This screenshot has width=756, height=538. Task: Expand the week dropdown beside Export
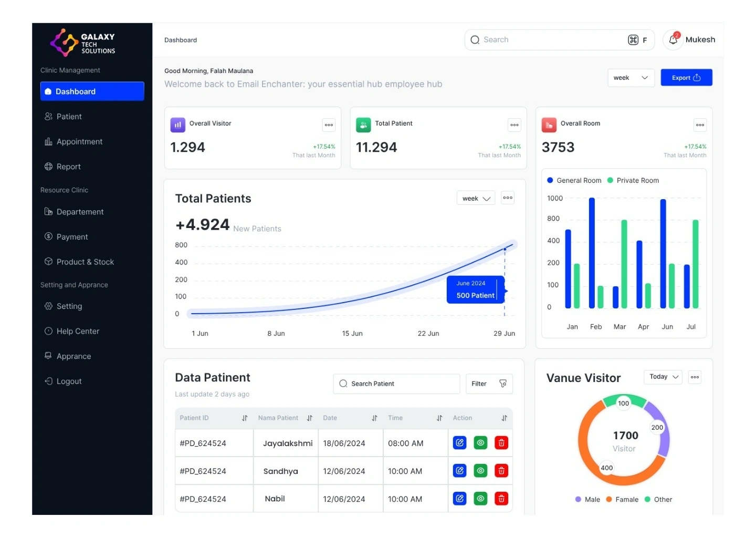tap(631, 78)
